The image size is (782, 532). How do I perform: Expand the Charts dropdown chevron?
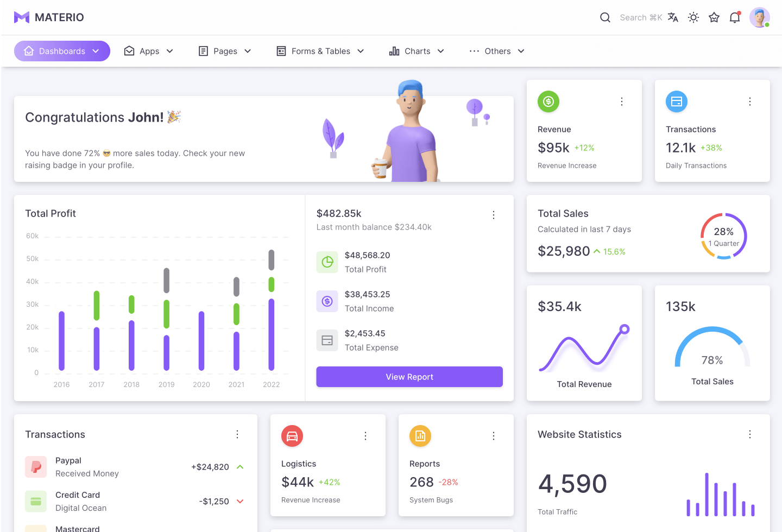[x=440, y=51]
